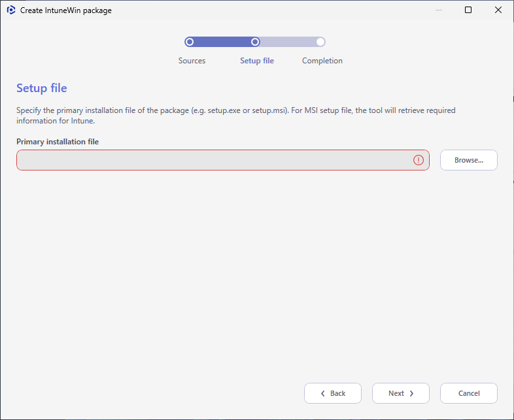
Task: Select the Setup file step circle
Action: click(x=255, y=42)
